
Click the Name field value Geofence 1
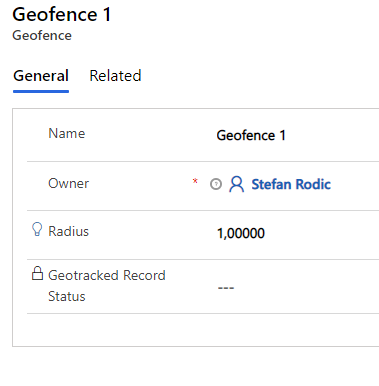[x=251, y=136]
